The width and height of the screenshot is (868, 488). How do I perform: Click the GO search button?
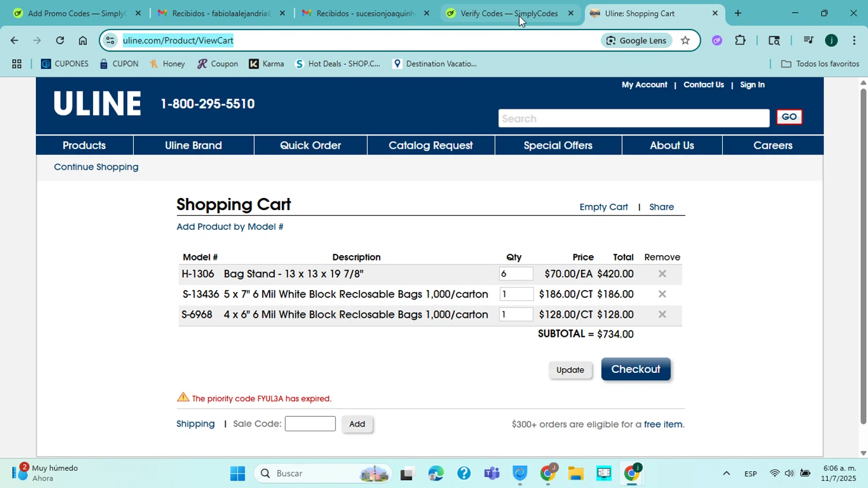point(789,117)
